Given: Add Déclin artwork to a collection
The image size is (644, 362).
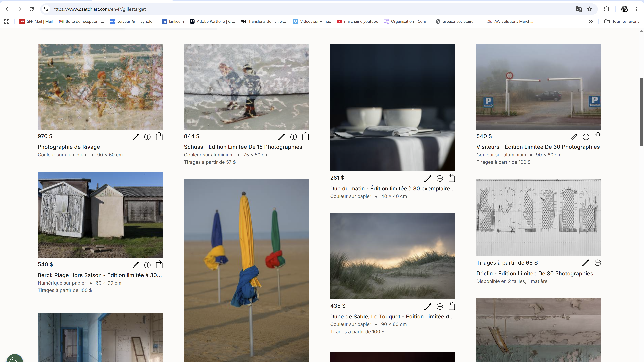Looking at the screenshot, I should [598, 263].
